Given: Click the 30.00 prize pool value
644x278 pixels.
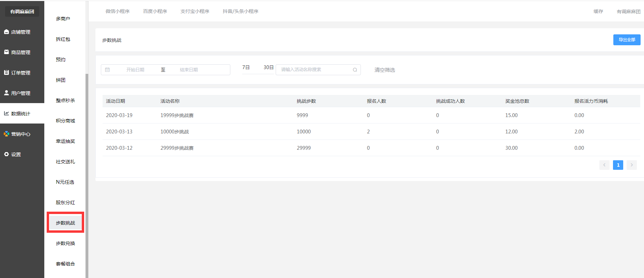Looking at the screenshot, I should tap(511, 148).
